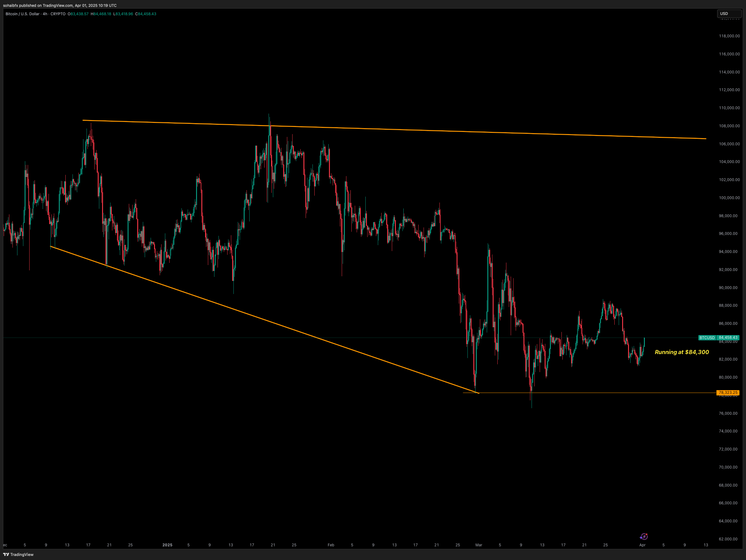
Task: Select the descending lower orange trendline
Action: (x=265, y=320)
